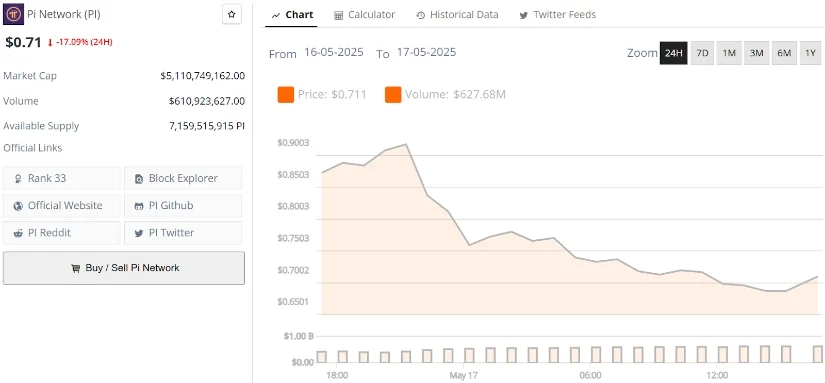Click the shopping cart icon on Buy button

click(x=76, y=268)
